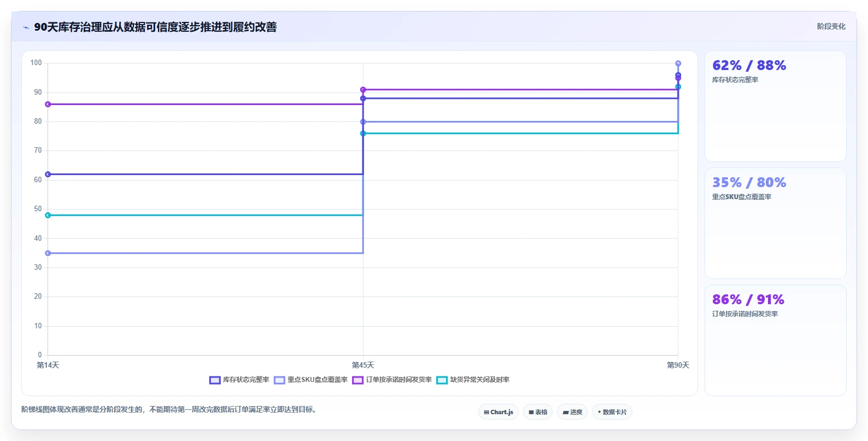Screen dimensions: 868x441
Task: Click 缺货异常关闭及时率 point at 第14天 (48)
Action: [48, 216]
